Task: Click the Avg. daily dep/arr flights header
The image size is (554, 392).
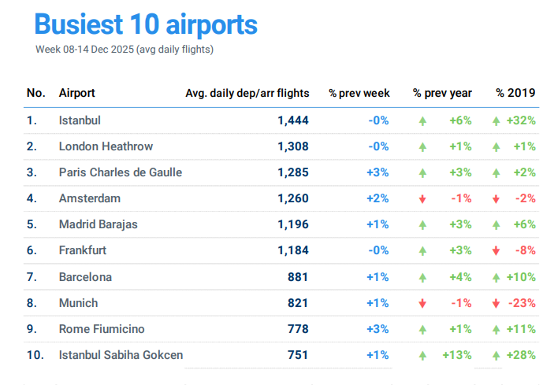Action: click(247, 93)
